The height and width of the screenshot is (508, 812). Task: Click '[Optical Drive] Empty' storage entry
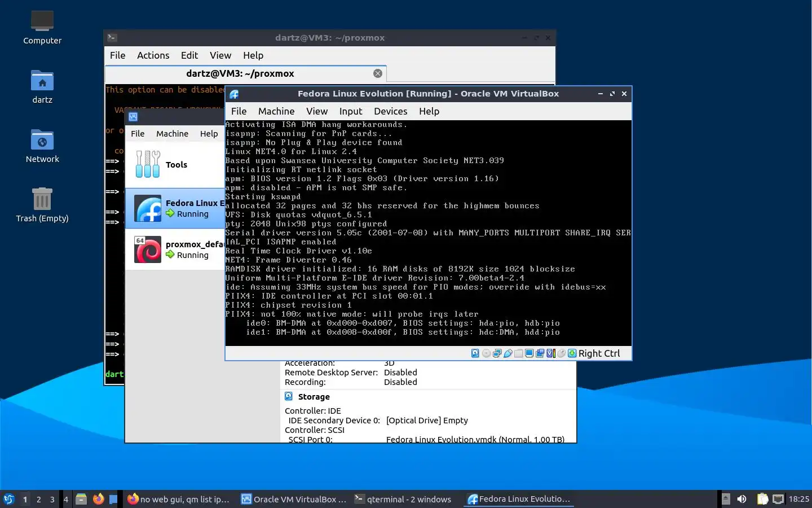coord(427,420)
